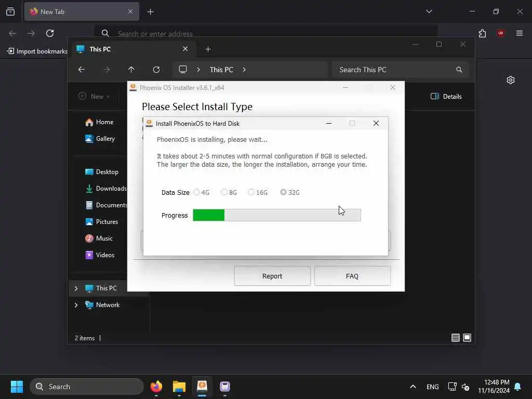Click the installation progress bar
Screen dimensions: 532x399
coord(277,215)
